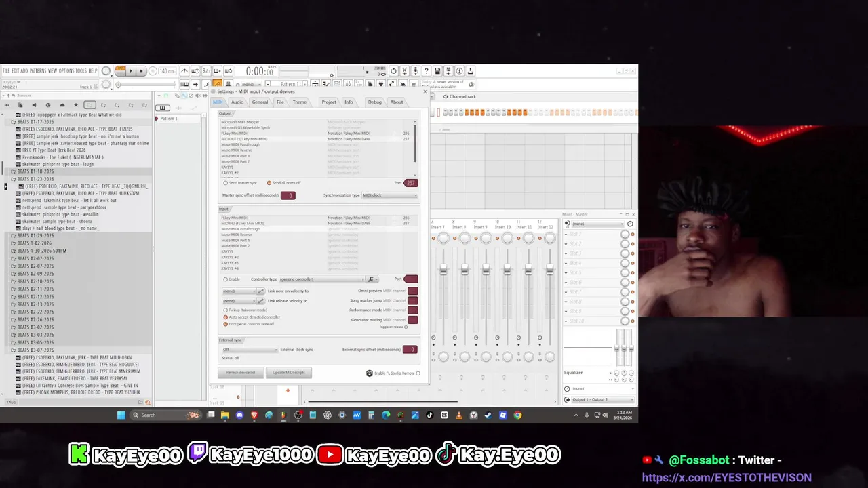Open the PATTERNS menu
Viewport: 868px width, 488px height.
(37, 70)
